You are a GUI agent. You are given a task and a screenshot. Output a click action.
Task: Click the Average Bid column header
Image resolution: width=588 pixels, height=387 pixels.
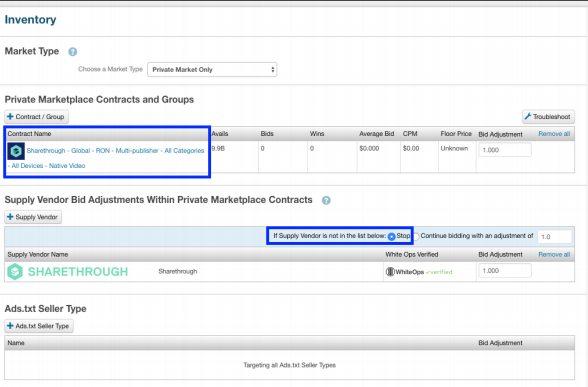pyautogui.click(x=376, y=134)
